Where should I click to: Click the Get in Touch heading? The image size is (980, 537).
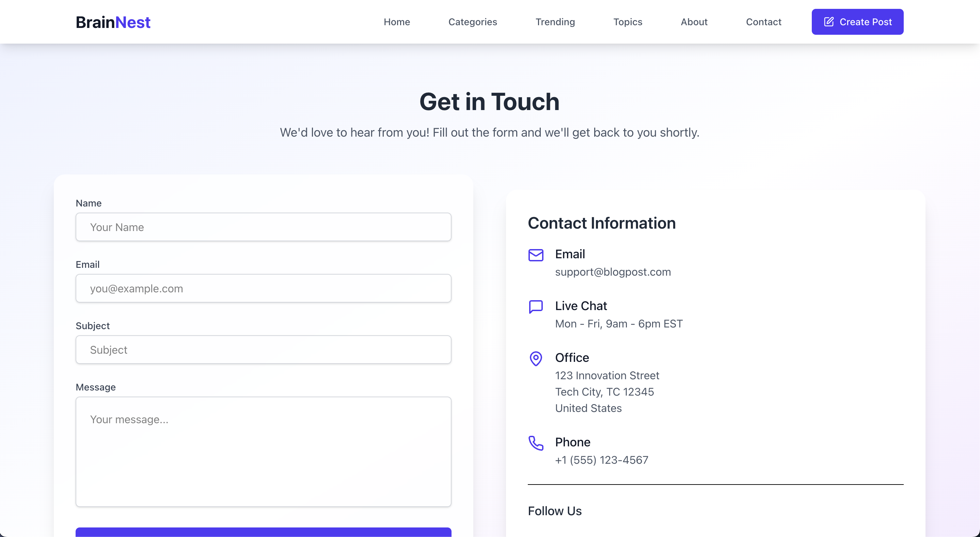tap(490, 102)
